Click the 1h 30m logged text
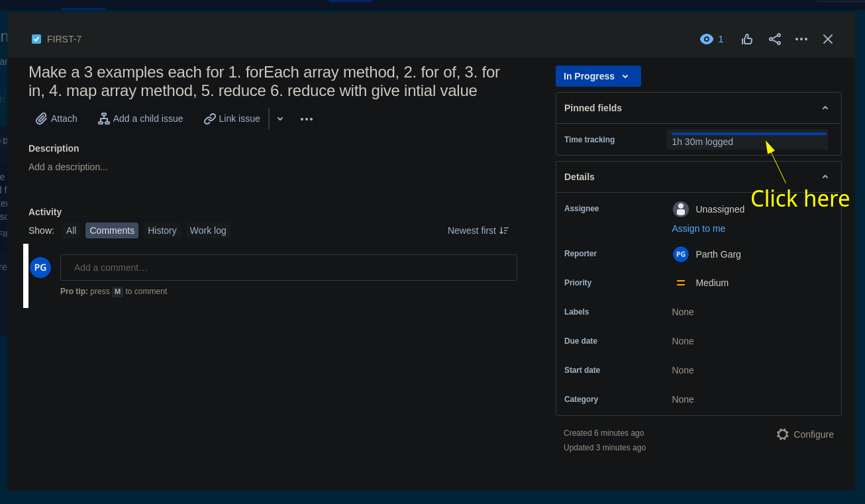 click(x=703, y=142)
